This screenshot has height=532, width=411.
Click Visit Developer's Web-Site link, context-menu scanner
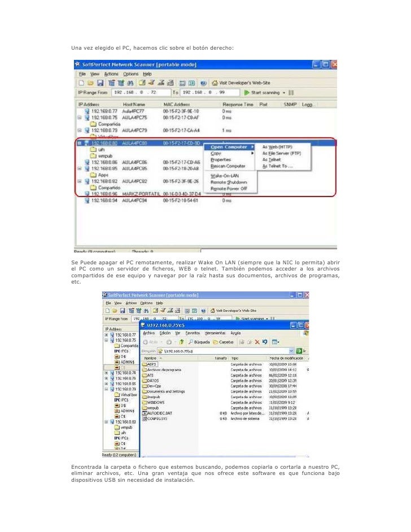click(x=244, y=83)
